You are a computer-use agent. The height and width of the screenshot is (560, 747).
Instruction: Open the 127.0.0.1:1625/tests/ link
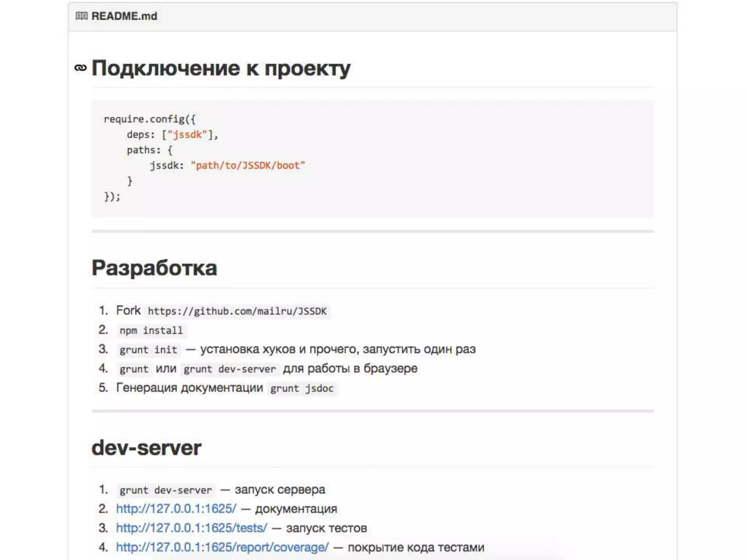[x=191, y=528]
